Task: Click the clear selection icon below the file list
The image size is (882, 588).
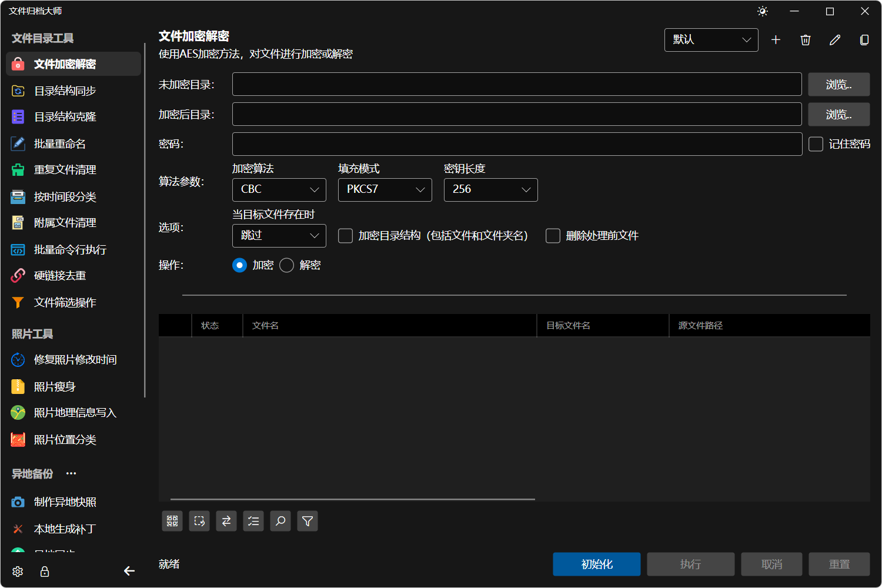Action: (x=199, y=521)
